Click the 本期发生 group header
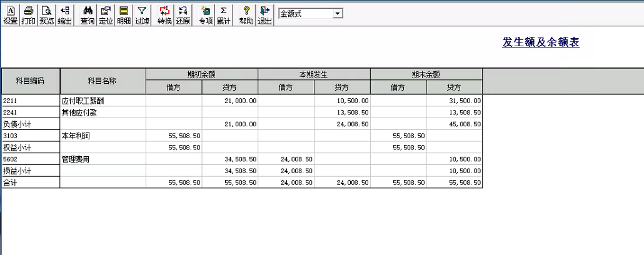This screenshot has width=644, height=255. (x=314, y=75)
